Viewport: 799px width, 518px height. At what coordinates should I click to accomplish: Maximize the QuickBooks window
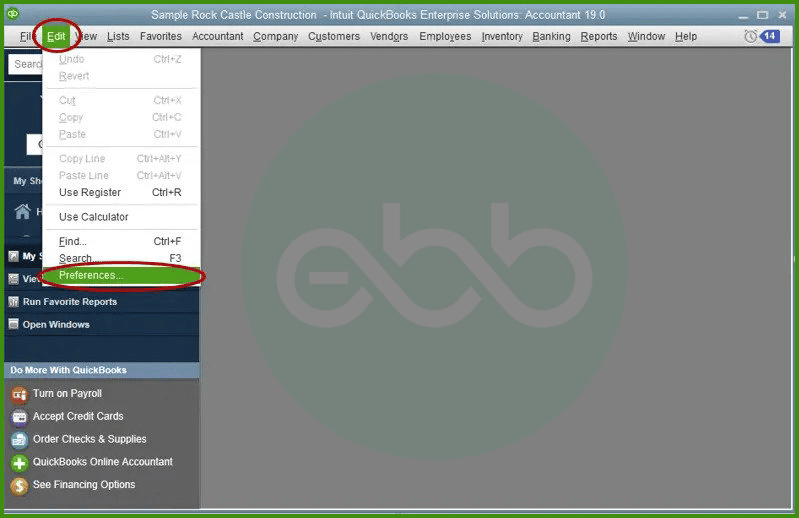click(762, 15)
